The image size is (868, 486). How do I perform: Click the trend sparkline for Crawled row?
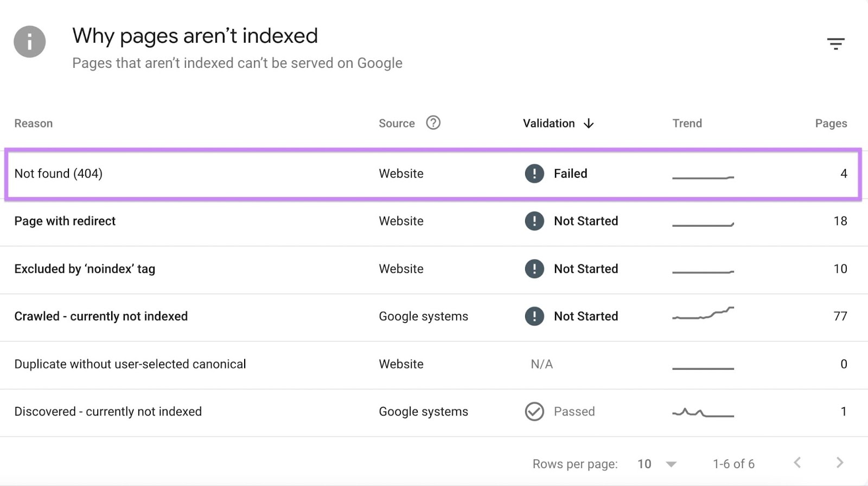pyautogui.click(x=703, y=314)
